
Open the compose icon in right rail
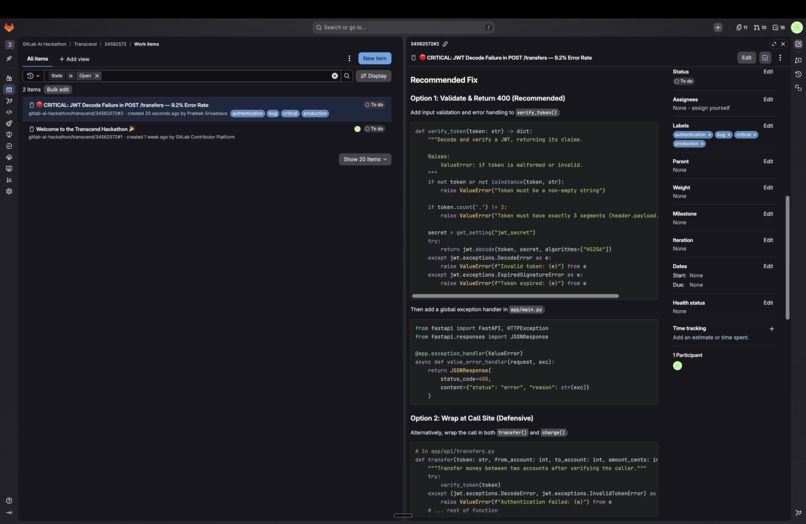click(x=798, y=44)
